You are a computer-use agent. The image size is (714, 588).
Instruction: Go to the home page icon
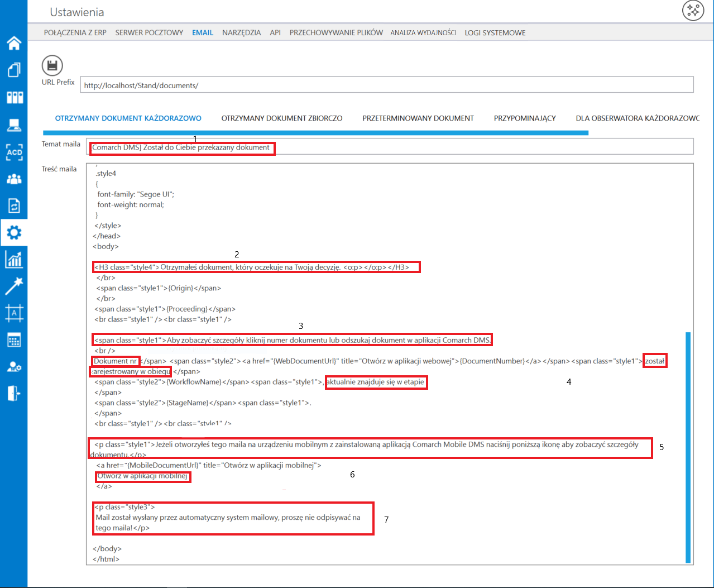coord(14,42)
